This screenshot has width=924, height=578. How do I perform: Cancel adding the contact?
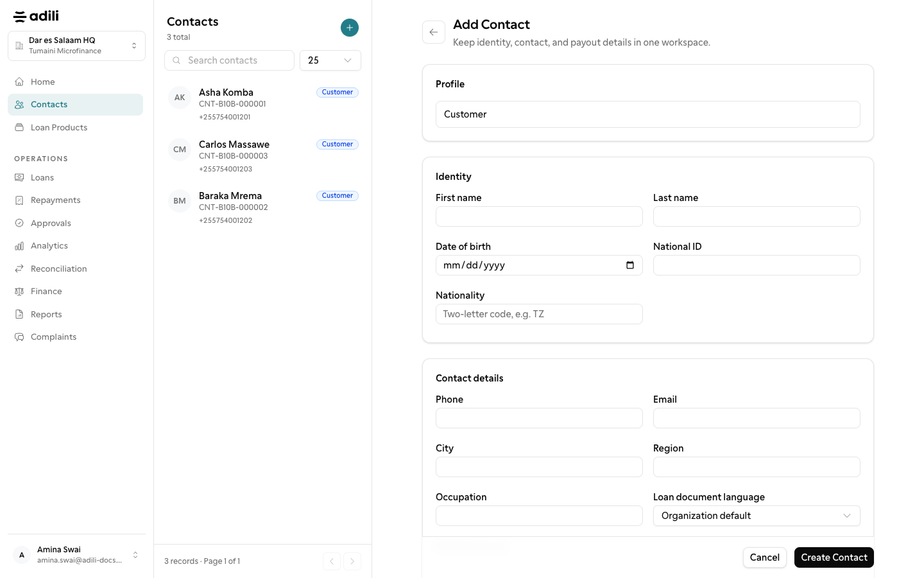pos(765,557)
